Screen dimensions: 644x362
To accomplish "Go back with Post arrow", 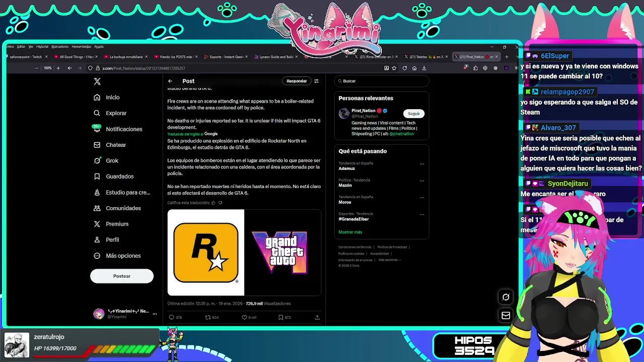I will point(170,81).
